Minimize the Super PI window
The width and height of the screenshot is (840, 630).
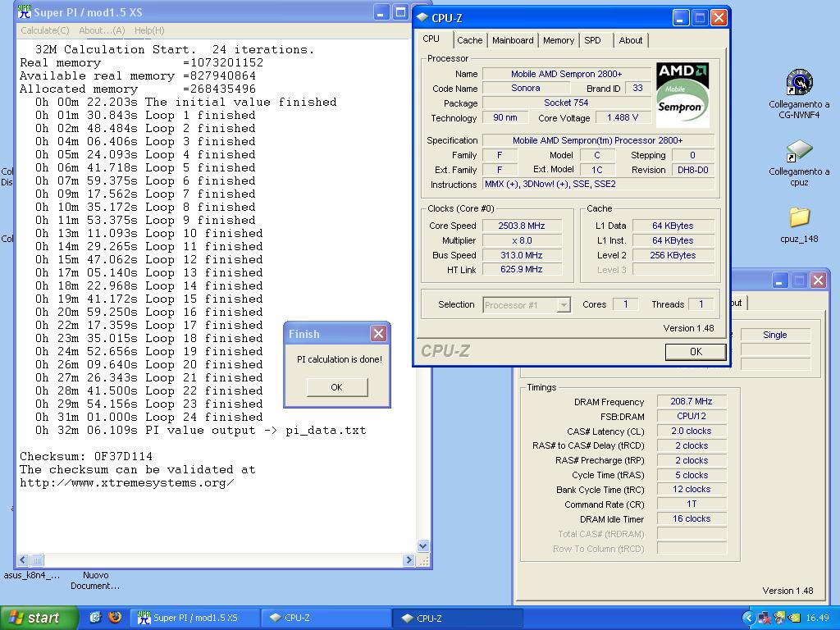[x=381, y=12]
